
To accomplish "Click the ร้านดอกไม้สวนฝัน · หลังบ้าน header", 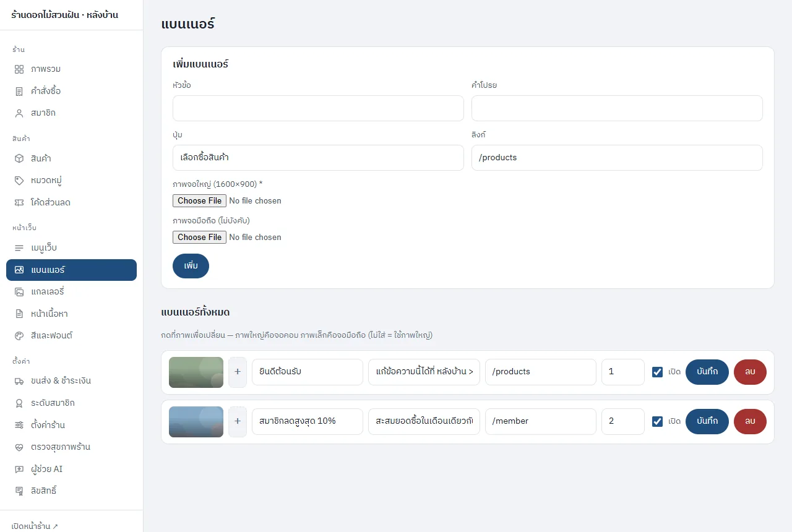I will 65,15.
